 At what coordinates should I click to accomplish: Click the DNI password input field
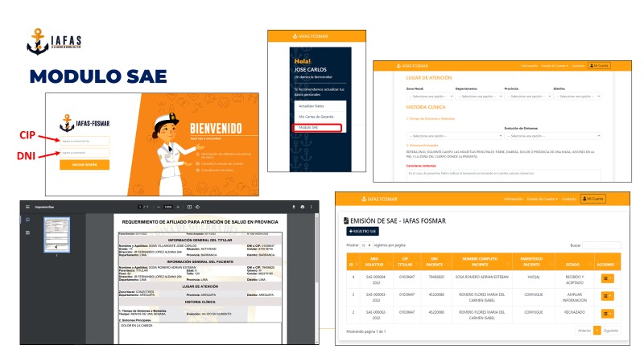[84, 152]
